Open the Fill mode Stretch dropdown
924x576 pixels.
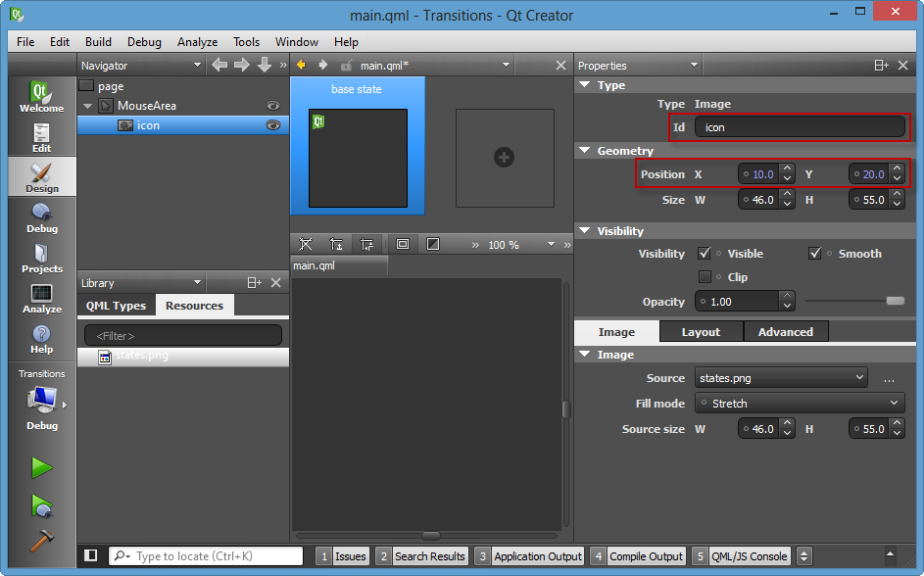pos(800,404)
